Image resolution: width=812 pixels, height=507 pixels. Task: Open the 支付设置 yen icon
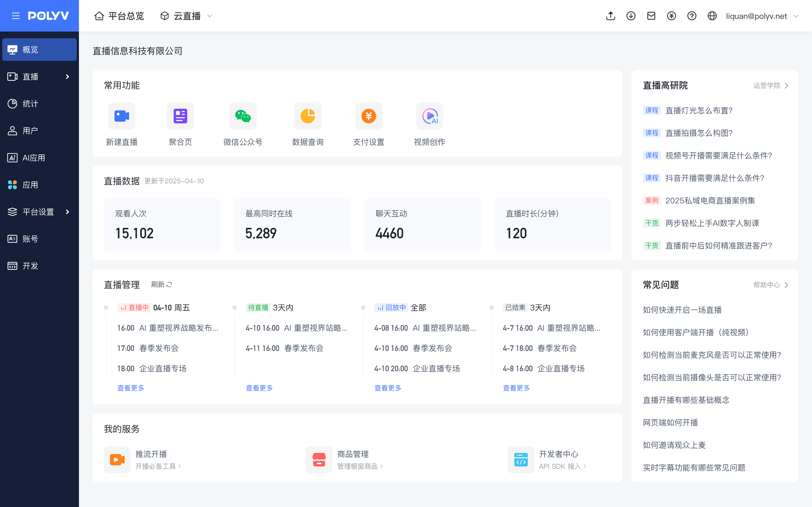point(369,116)
